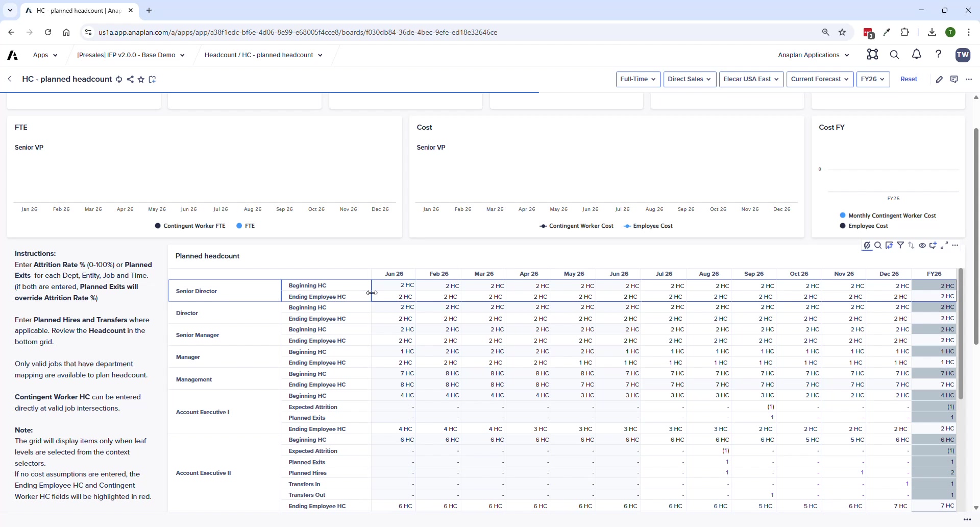Select the edit pencil icon

click(x=940, y=79)
